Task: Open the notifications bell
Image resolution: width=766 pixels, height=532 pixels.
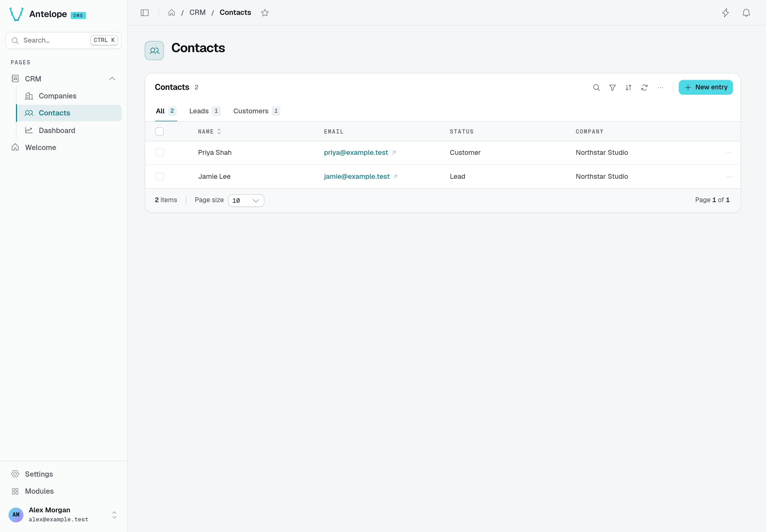Action: tap(746, 13)
